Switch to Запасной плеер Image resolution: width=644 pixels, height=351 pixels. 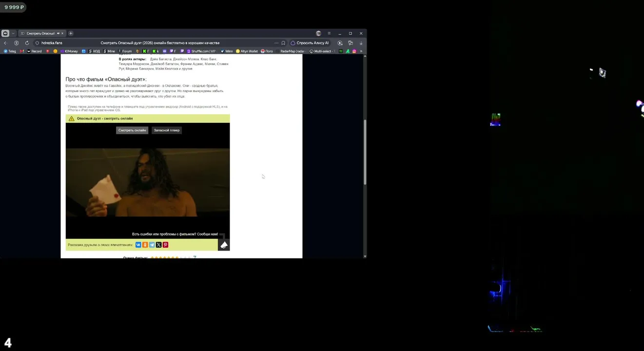(x=167, y=130)
